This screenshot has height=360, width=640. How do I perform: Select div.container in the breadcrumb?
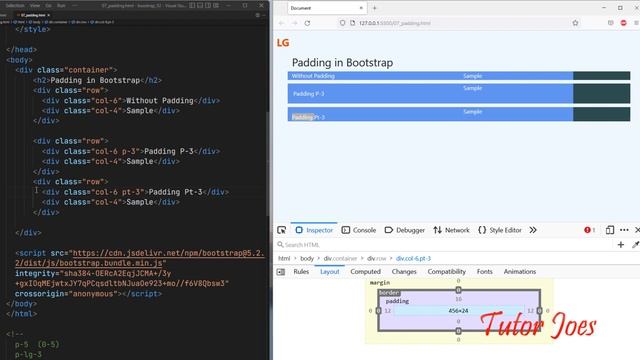tap(340, 258)
